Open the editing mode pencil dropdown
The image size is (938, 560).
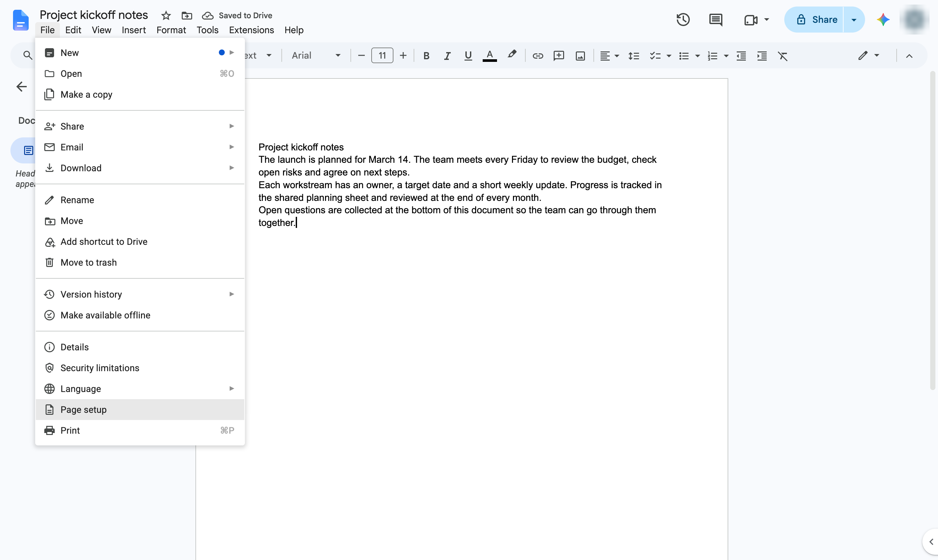point(869,56)
